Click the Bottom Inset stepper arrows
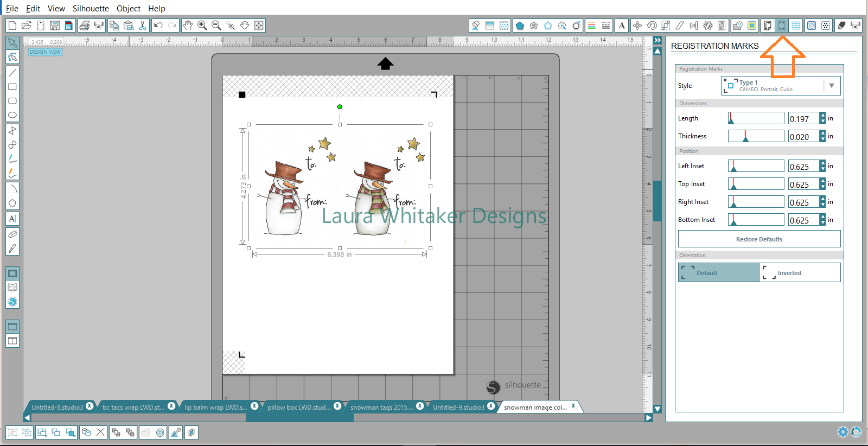 823,220
